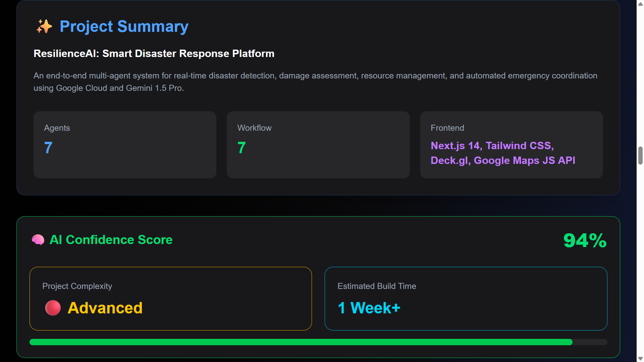Click the Frontend card label
The image size is (644, 362).
click(447, 128)
